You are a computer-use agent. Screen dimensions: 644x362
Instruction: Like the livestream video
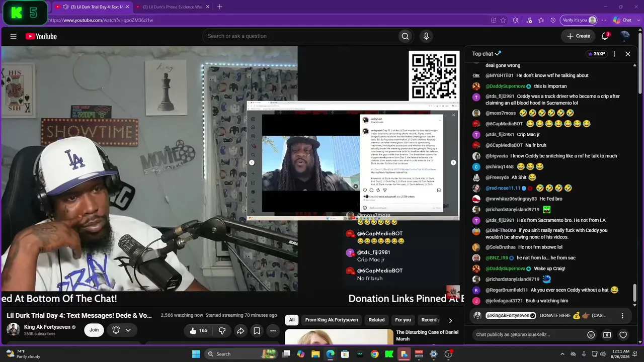(x=198, y=330)
